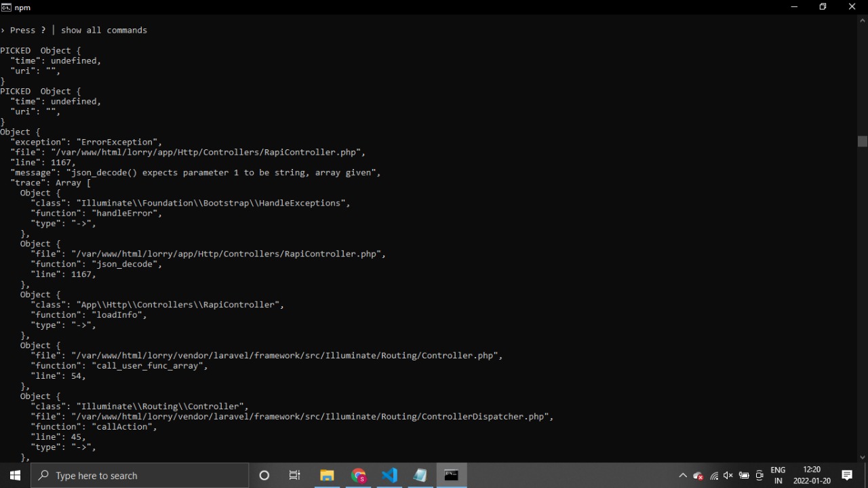The width and height of the screenshot is (868, 488).
Task: Open the calendar from the 12:20 clock
Action: point(812,475)
